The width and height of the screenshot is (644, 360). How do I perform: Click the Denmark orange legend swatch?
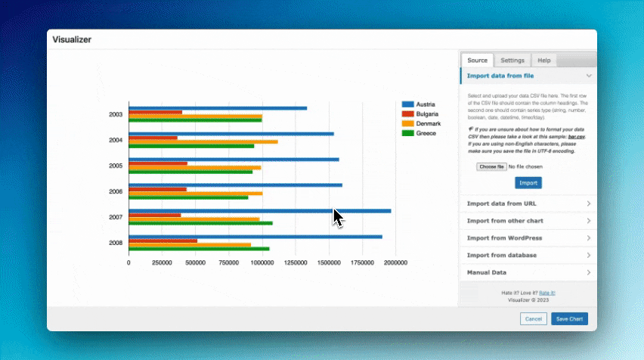pos(407,123)
